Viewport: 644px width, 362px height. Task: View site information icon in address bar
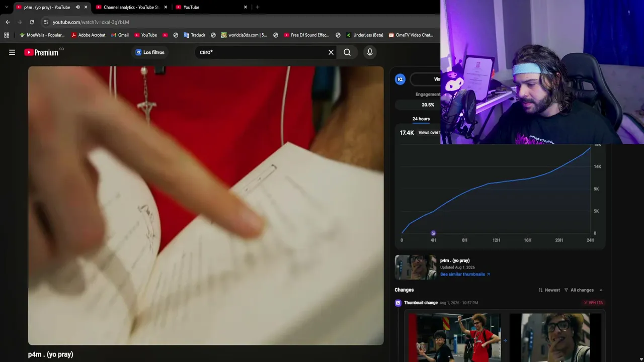tap(46, 22)
